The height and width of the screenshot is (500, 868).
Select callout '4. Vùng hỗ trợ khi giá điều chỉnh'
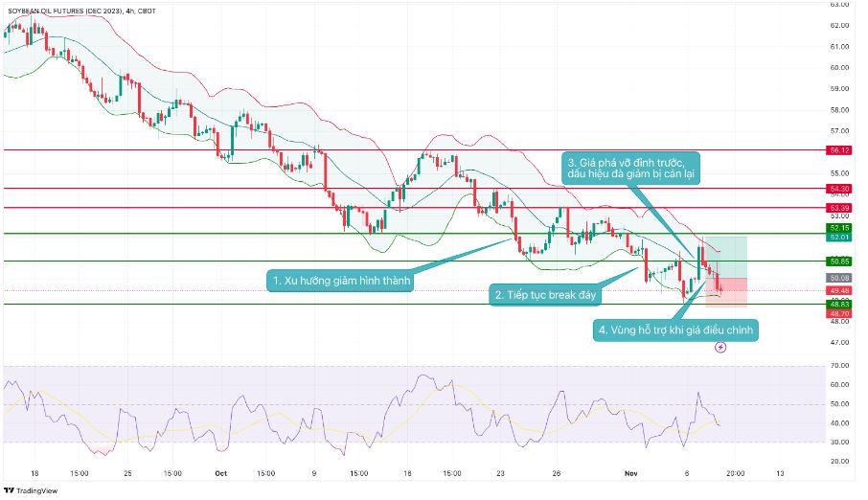676,330
